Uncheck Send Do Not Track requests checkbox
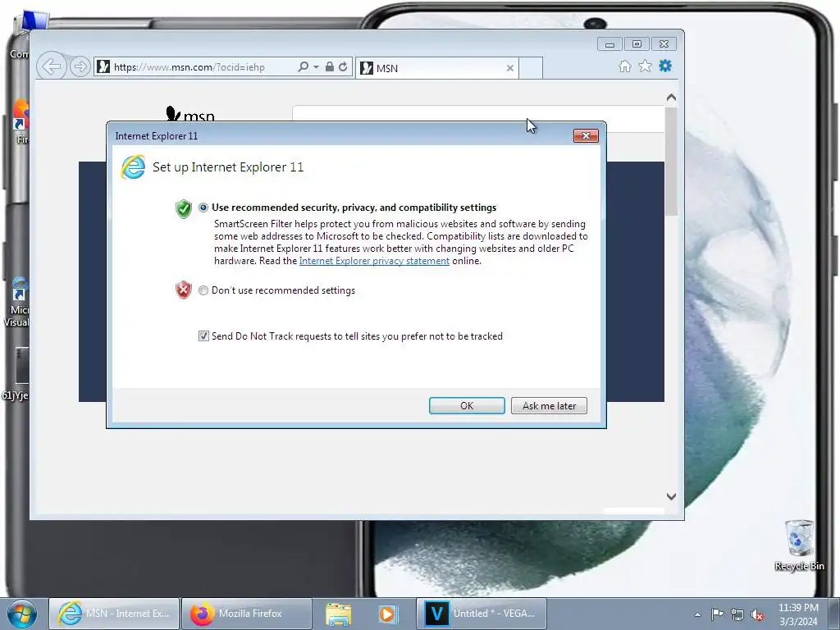Viewport: 840px width, 630px height. tap(203, 336)
